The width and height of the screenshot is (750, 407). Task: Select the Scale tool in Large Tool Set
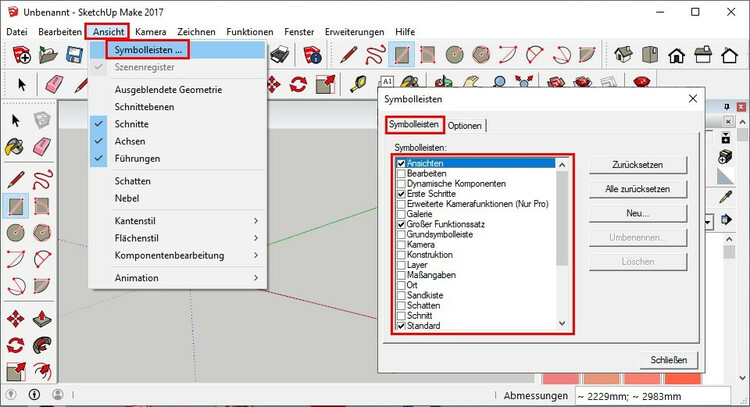pyautogui.click(x=15, y=371)
